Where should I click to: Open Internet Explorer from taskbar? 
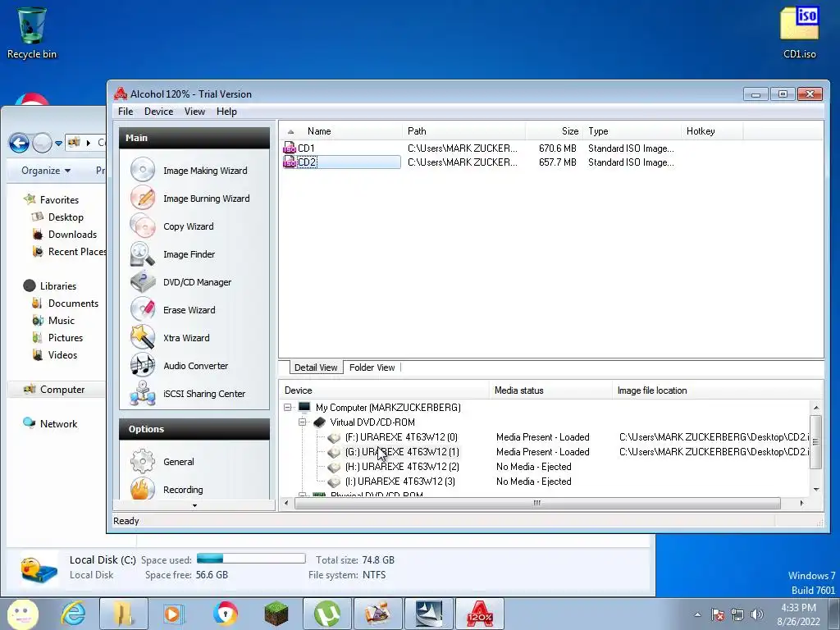(x=73, y=614)
